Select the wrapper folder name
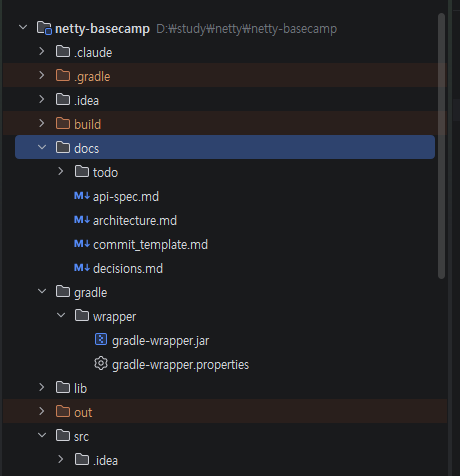 coord(115,317)
